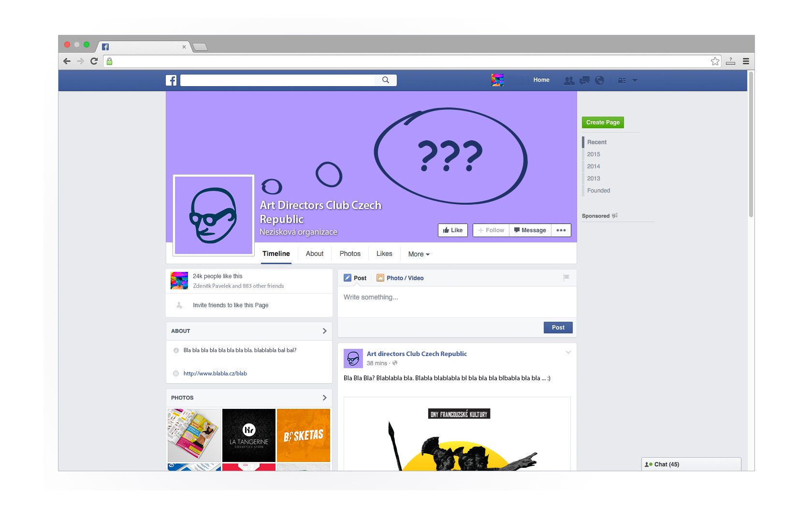Click the search magnifier icon
The width and height of the screenshot is (812, 508).
tap(385, 80)
